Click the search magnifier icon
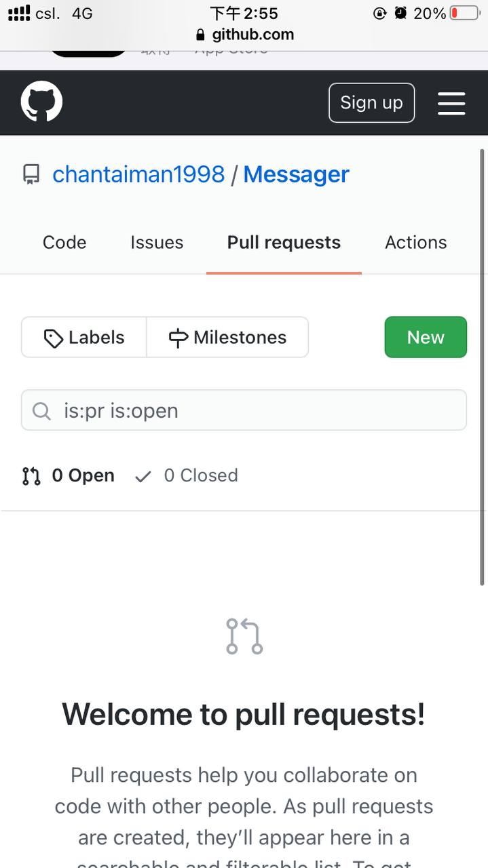The image size is (488, 868). 41,411
